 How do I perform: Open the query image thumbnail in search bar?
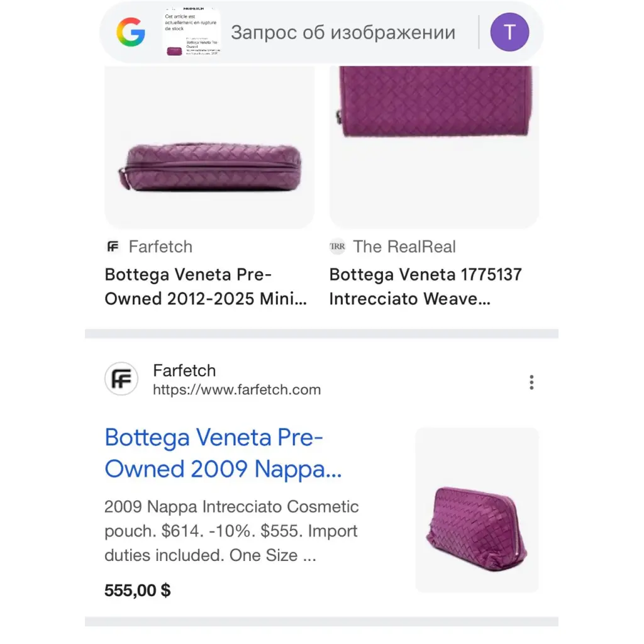pyautogui.click(x=191, y=33)
